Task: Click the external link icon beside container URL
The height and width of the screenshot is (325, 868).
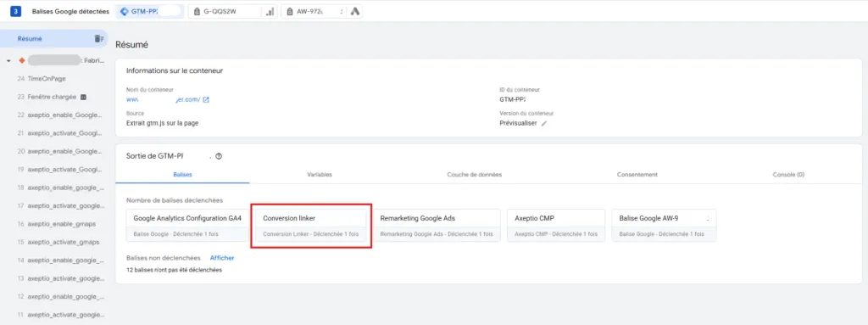Action: (206, 100)
